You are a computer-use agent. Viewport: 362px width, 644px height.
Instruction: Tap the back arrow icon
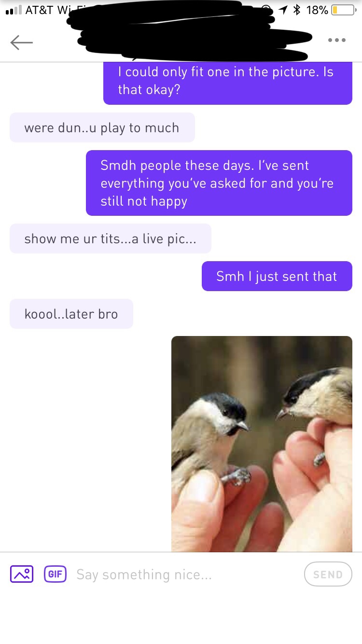22,42
